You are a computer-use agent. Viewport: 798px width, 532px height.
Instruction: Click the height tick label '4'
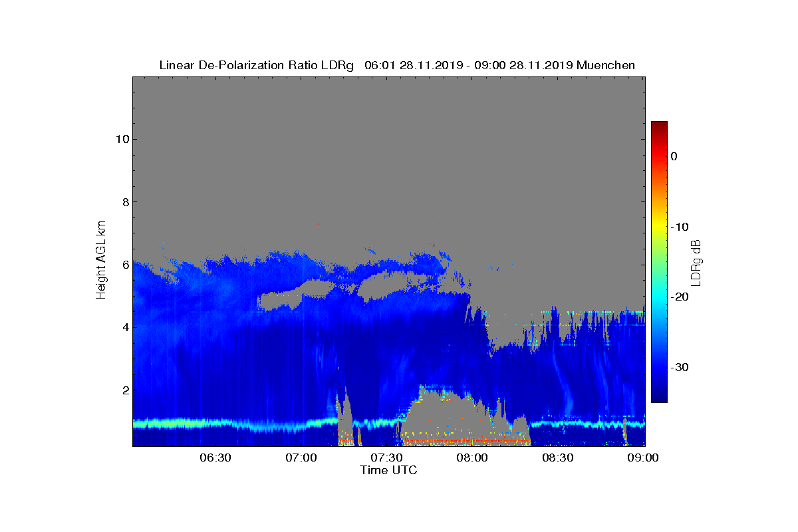tap(124, 327)
